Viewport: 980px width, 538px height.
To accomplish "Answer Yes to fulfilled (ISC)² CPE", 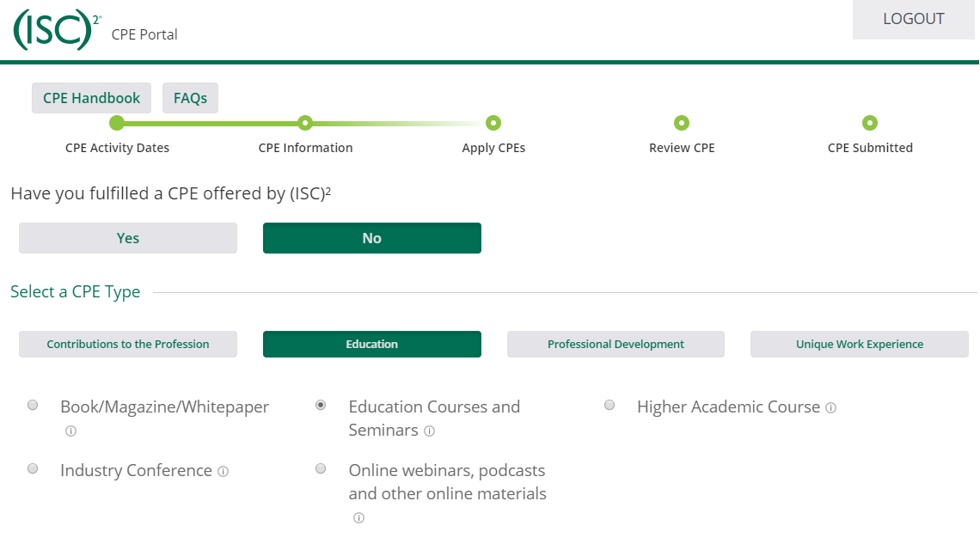I will point(128,238).
